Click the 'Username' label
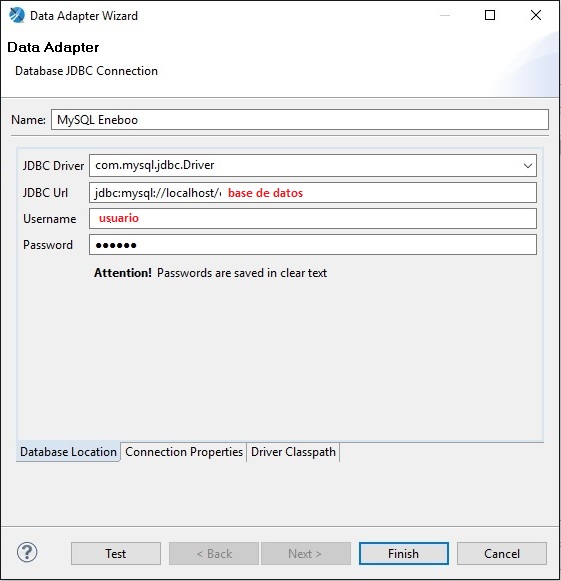Viewport: 561px width, 581px height. coord(50,219)
